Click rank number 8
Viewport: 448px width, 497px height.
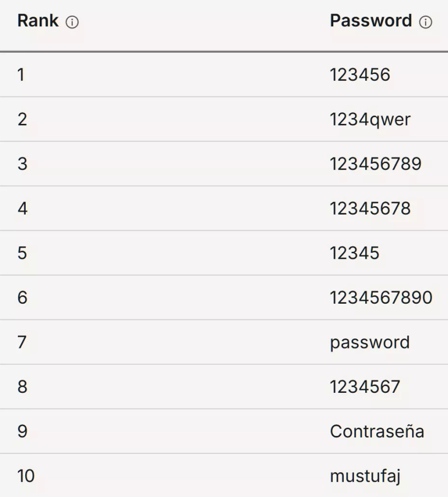[22, 387]
